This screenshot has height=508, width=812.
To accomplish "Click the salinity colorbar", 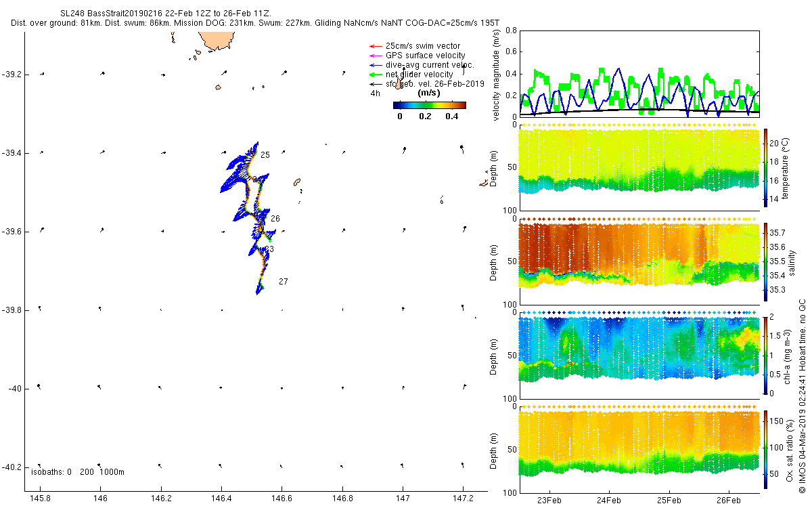I will [x=765, y=261].
